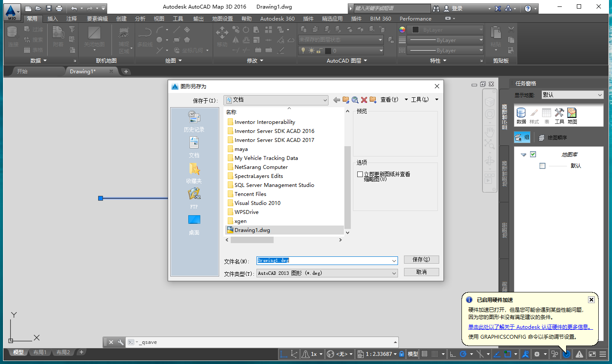Select the Move tool in the Modify panel
This screenshot has height=364, width=612.
point(222,33)
